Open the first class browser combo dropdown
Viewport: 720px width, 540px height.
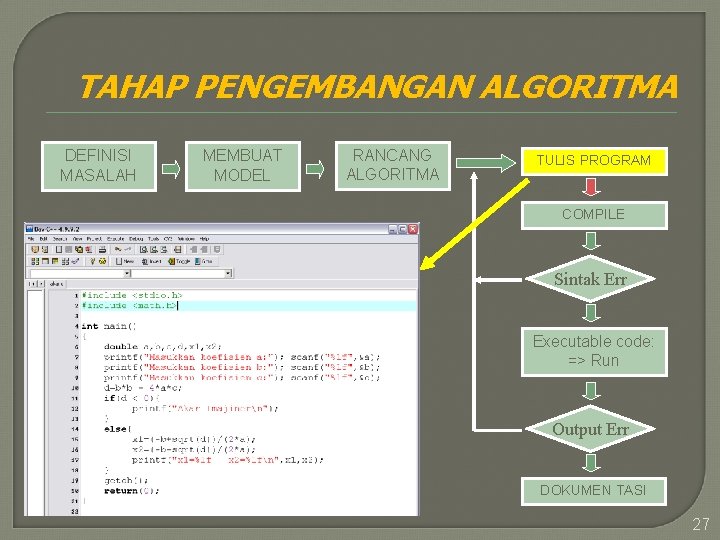click(x=127, y=273)
